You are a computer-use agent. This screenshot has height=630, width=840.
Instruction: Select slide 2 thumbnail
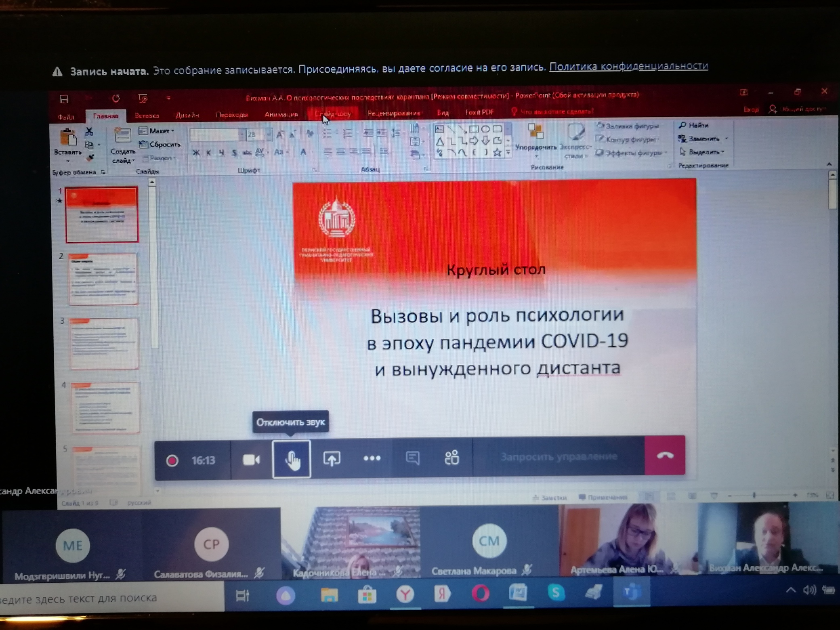tap(103, 279)
